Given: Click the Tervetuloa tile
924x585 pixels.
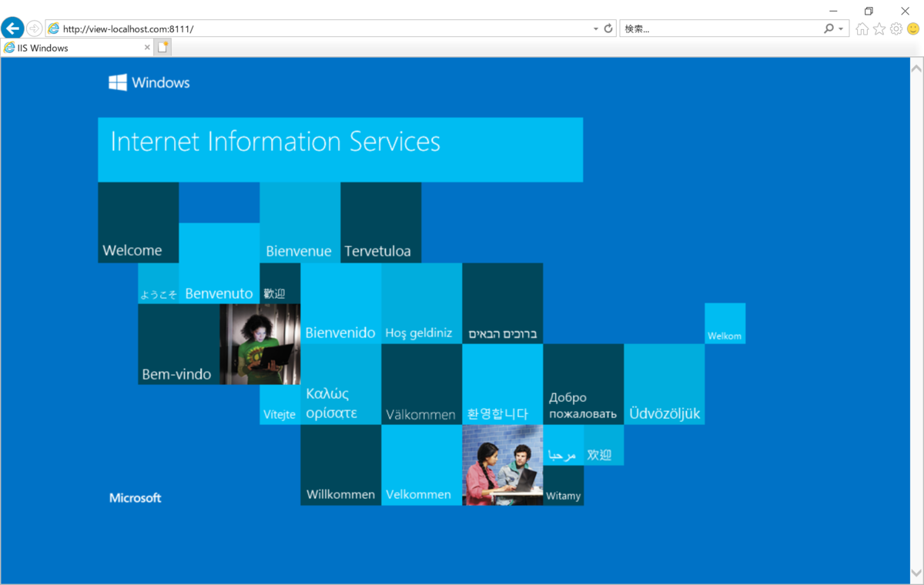Looking at the screenshot, I should click(x=380, y=222).
